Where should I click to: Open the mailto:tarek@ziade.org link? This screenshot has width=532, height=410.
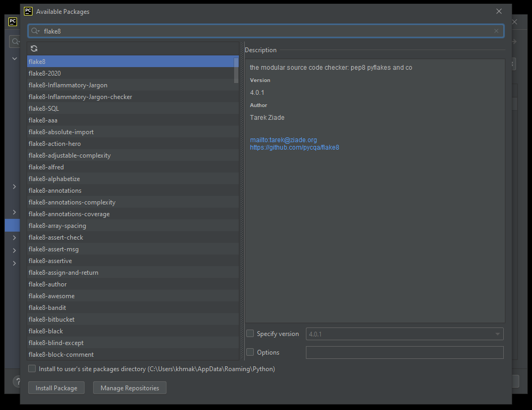coord(283,140)
